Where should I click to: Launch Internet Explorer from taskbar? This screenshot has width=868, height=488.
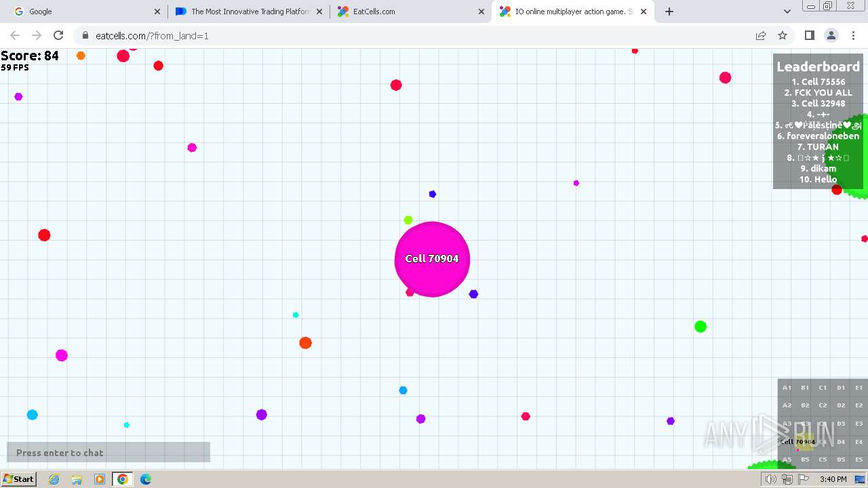pos(54,479)
